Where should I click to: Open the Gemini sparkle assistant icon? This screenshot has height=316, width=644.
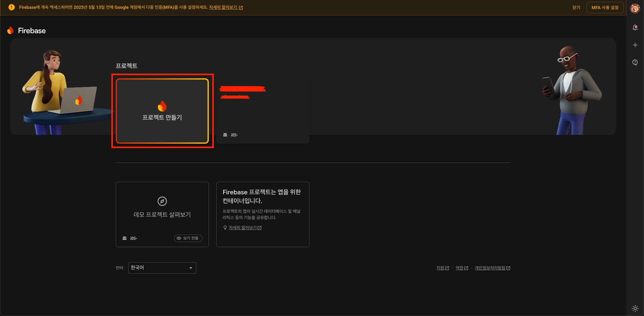pos(635,45)
